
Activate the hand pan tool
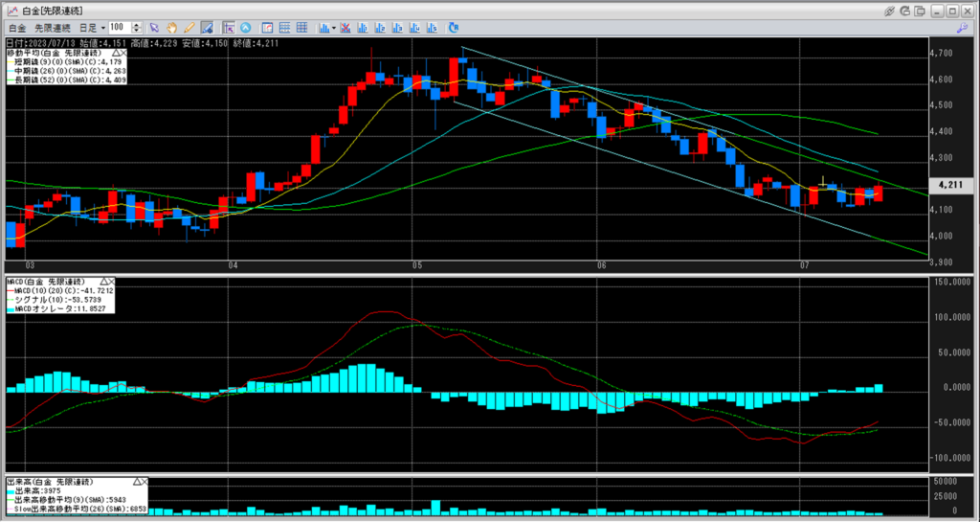pos(171,28)
